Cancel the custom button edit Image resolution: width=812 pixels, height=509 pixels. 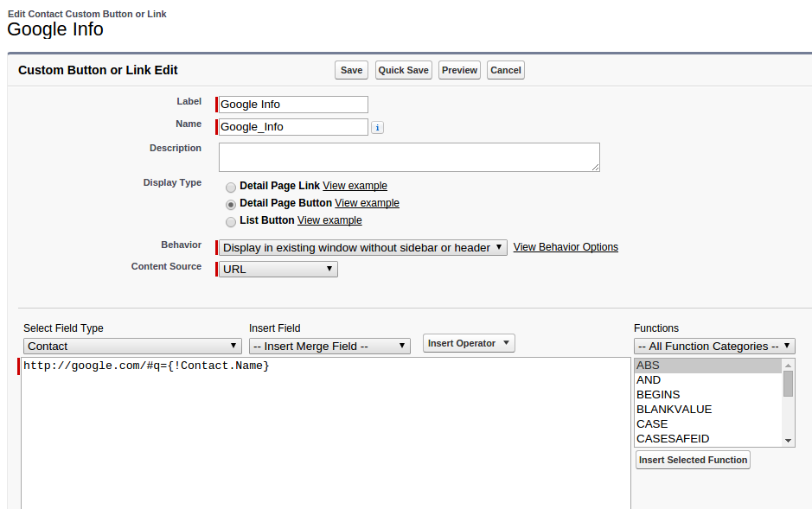[506, 70]
